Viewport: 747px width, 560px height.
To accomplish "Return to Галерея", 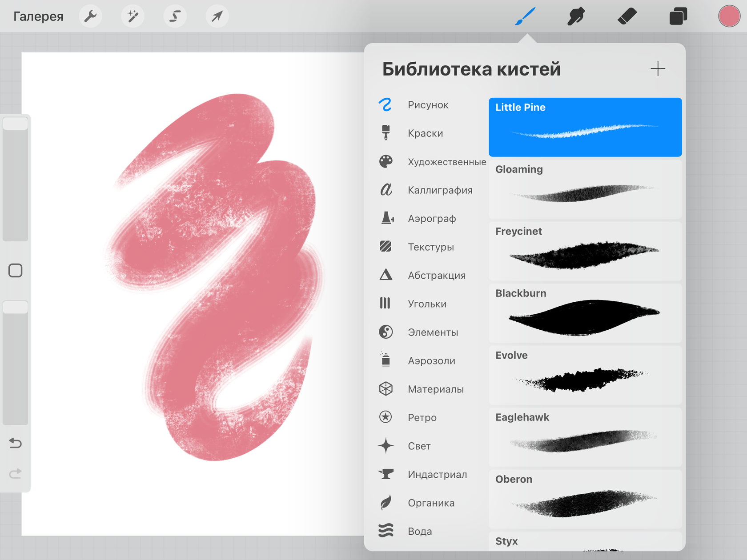I will pos(38,16).
